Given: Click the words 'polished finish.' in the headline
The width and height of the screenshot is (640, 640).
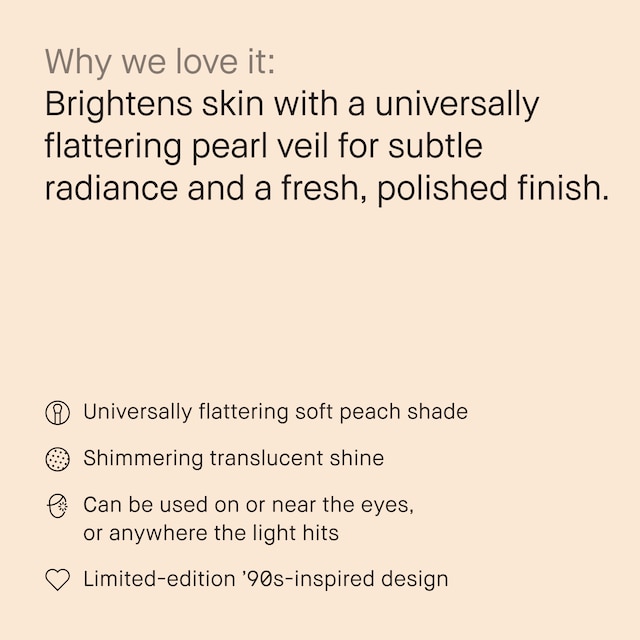Looking at the screenshot, I should (493, 190).
